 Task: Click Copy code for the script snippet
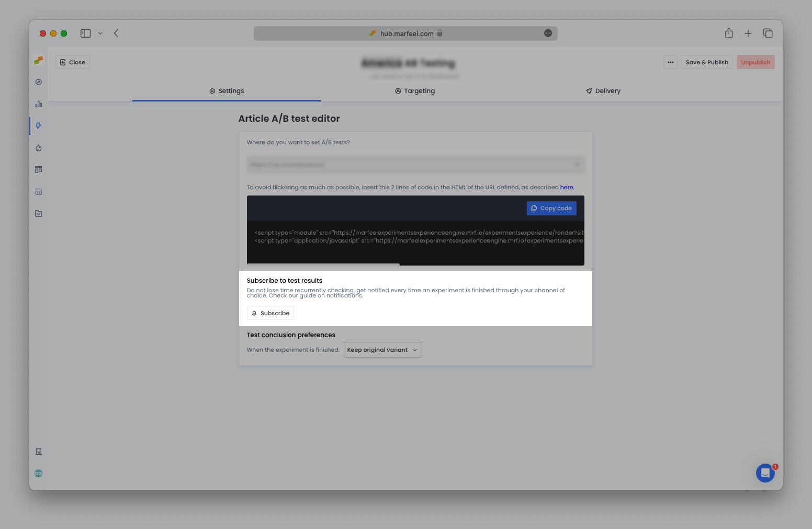551,208
